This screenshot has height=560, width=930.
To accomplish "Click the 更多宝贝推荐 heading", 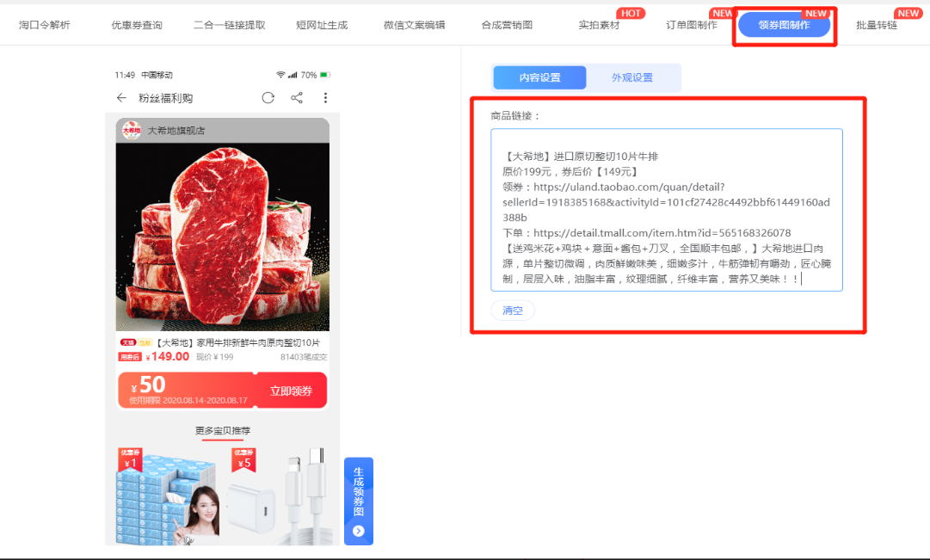I will pyautogui.click(x=223, y=431).
